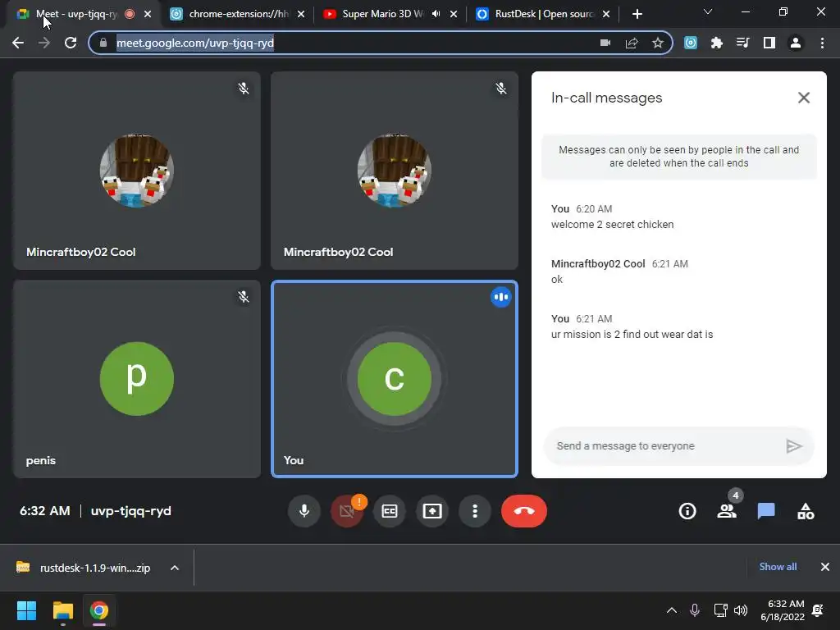Open File Explorer from the taskbar

(x=62, y=610)
